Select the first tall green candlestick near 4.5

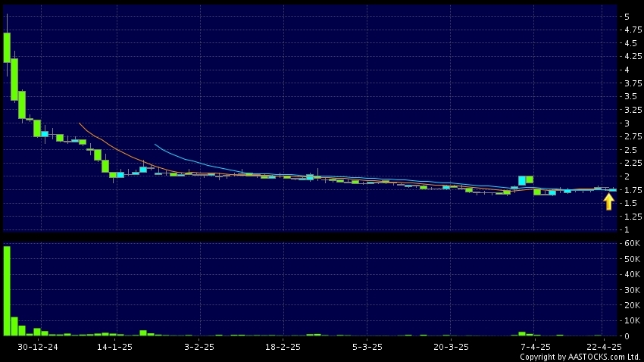(7, 48)
